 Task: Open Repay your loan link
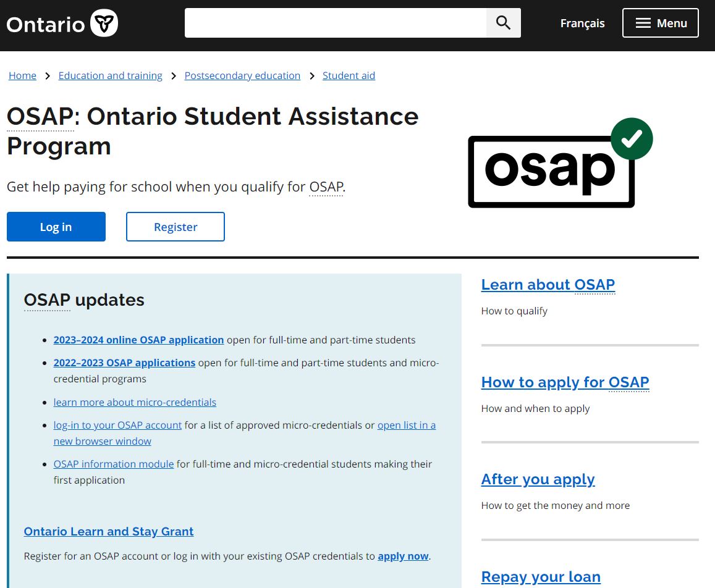point(541,577)
